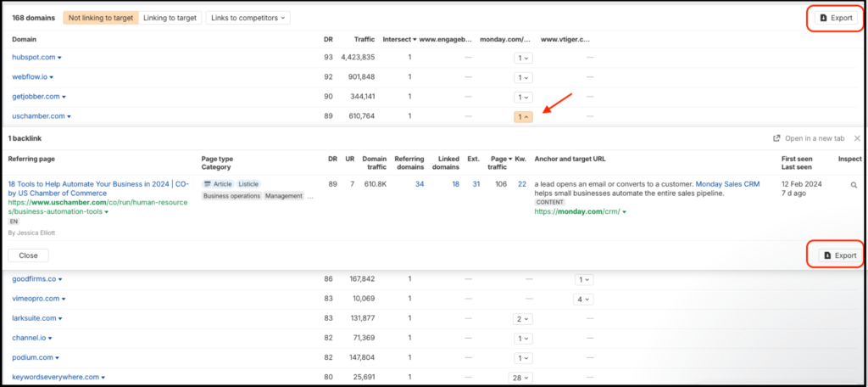The width and height of the screenshot is (868, 387).
Task: Expand larksuite.com link count of 2
Action: [x=523, y=319]
